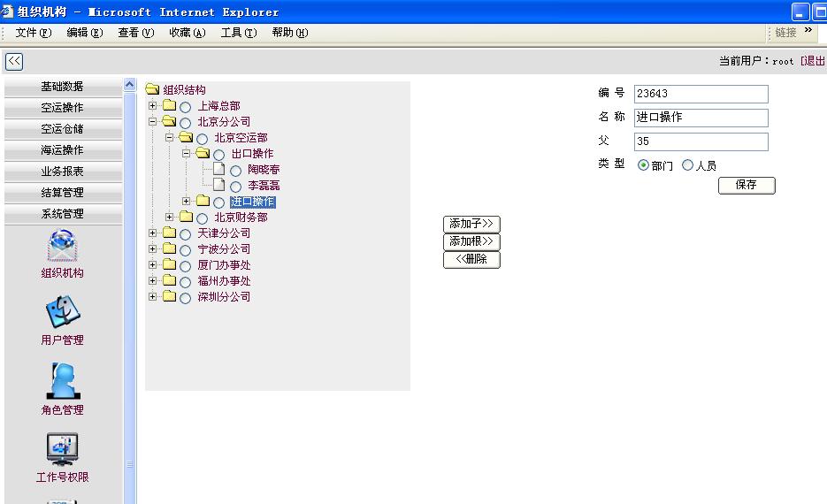The image size is (827, 504).
Task: Open the 用户管理 sidebar icon
Action: 63,311
